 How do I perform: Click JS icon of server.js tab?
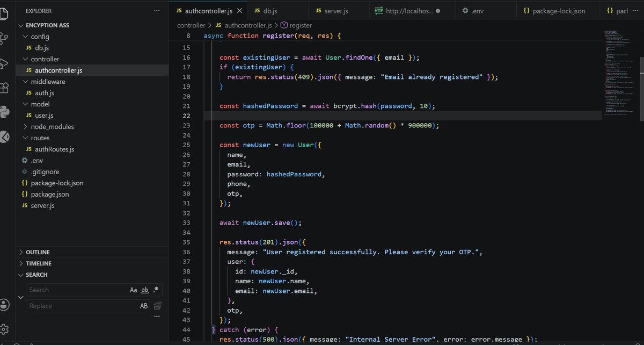319,11
